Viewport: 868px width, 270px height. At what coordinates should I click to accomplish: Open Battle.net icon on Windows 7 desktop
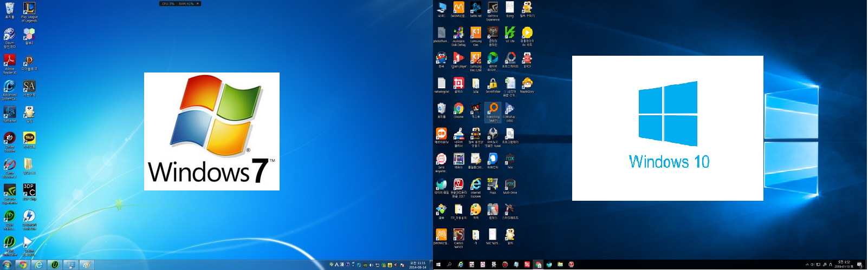(x=10, y=114)
